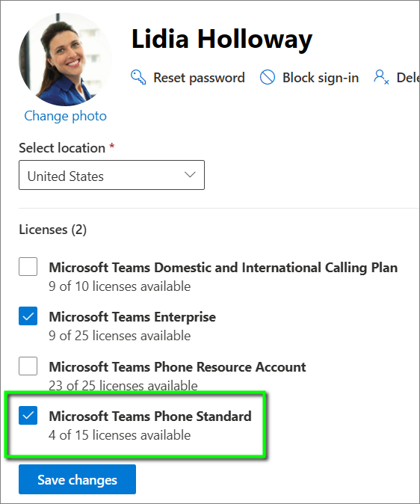Click the Block sign-in prohibited icon
The width and height of the screenshot is (420, 504).
tap(268, 78)
